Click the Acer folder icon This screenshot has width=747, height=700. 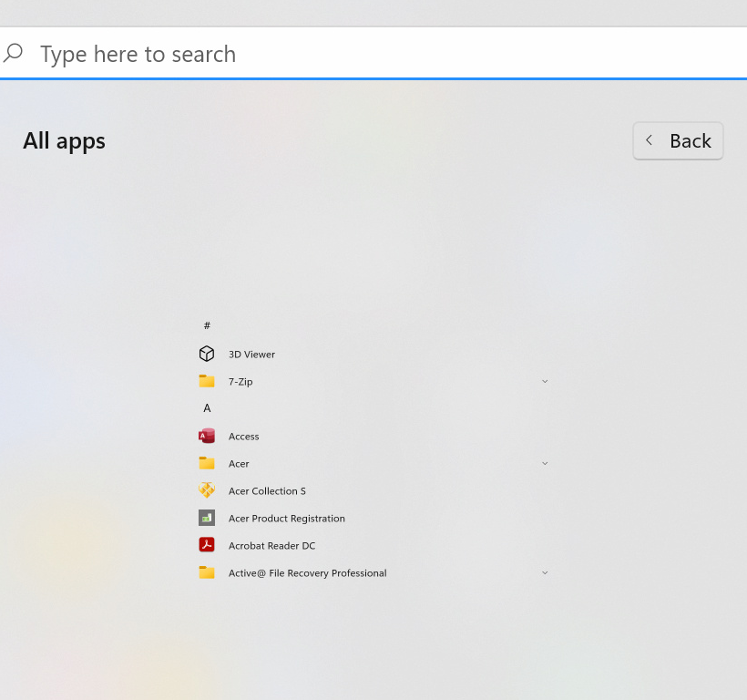coord(206,463)
